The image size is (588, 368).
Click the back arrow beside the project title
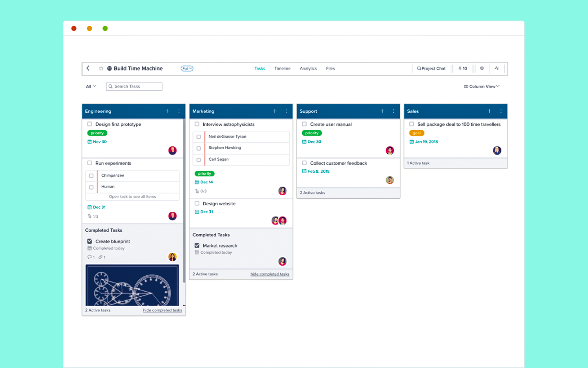pos(88,68)
